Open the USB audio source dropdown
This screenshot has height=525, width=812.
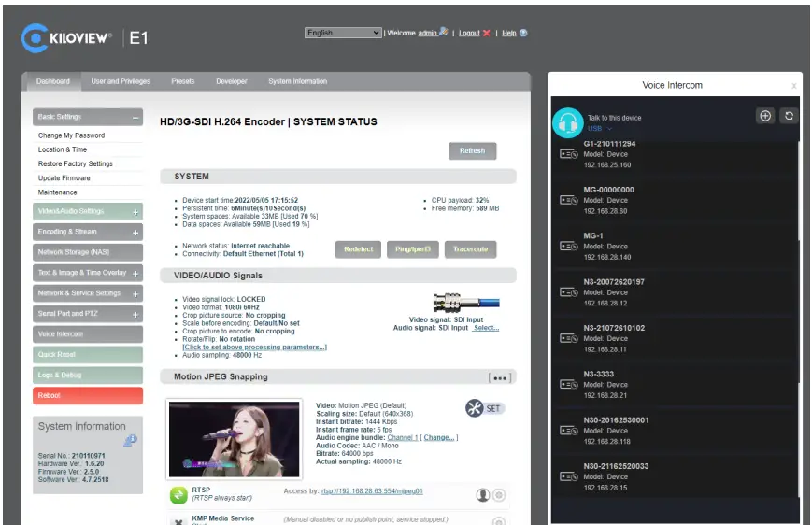pyautogui.click(x=600, y=128)
